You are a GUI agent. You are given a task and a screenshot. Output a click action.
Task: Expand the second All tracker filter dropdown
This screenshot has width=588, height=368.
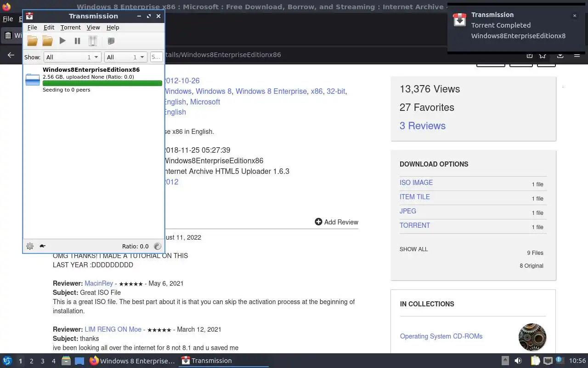125,57
